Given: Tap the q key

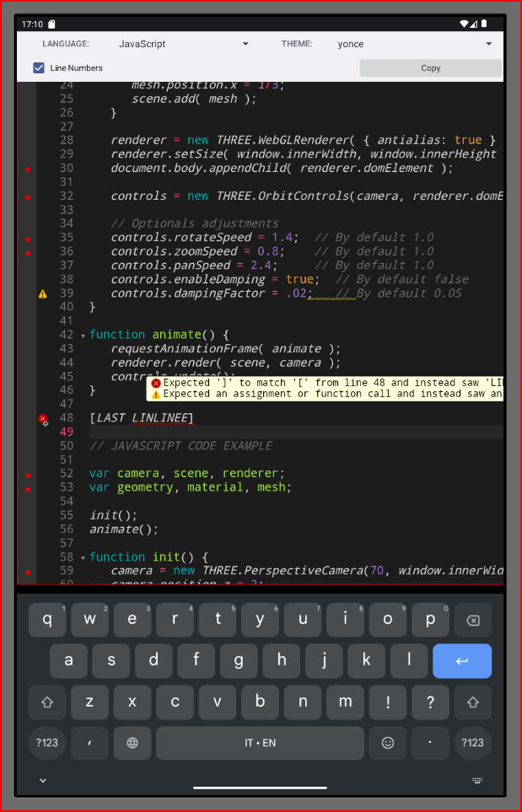Looking at the screenshot, I should tap(47, 620).
